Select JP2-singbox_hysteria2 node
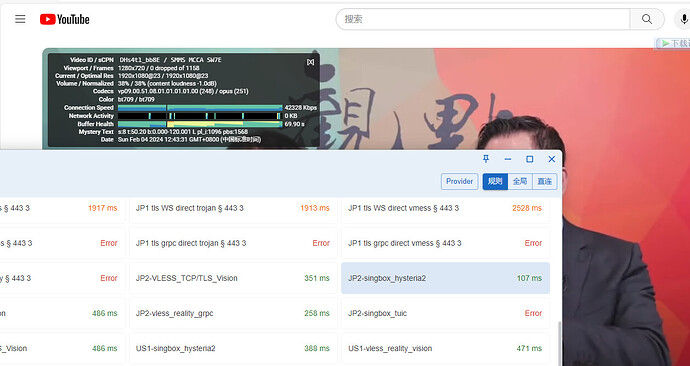 pos(445,278)
